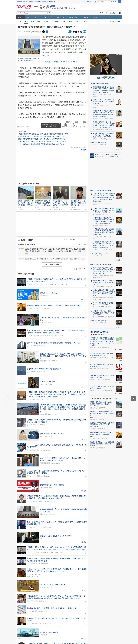Image resolution: width=138 pixels, height=644 pixels.
Task: Open the 主要 category
Action: click(x=20, y=21)
